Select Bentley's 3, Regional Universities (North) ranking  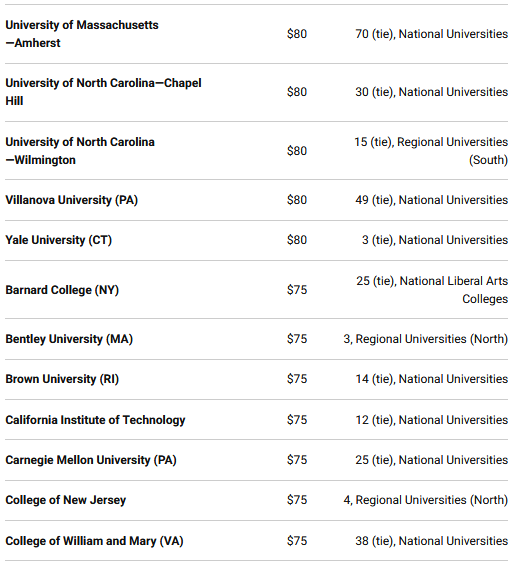tap(426, 339)
